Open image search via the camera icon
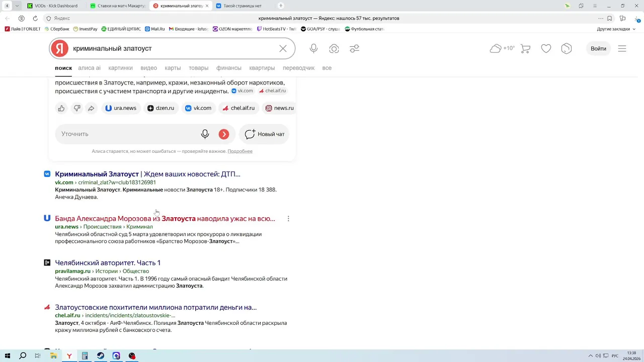The image size is (644, 362). [x=334, y=49]
